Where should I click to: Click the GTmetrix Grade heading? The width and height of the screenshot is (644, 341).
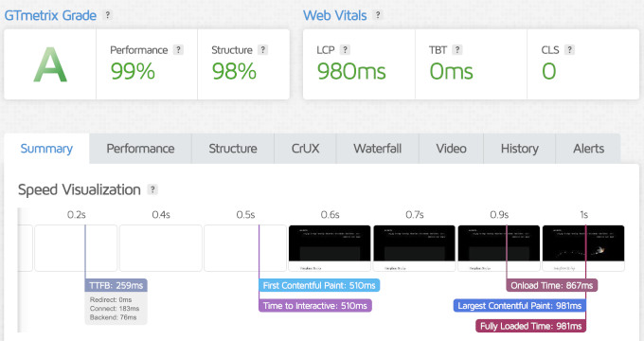click(50, 15)
